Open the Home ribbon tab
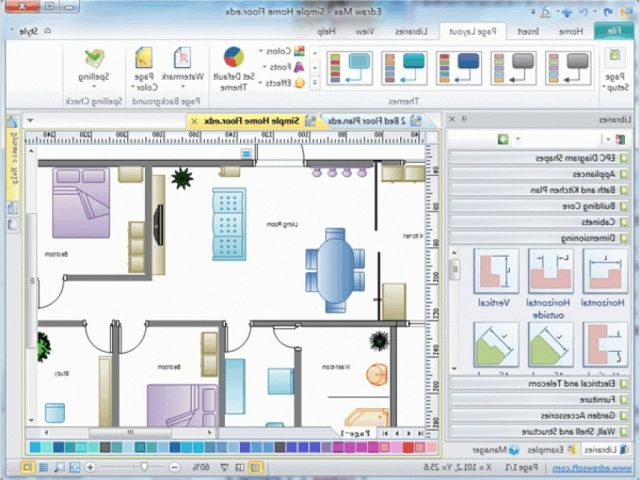The height and width of the screenshot is (480, 640). (x=570, y=31)
